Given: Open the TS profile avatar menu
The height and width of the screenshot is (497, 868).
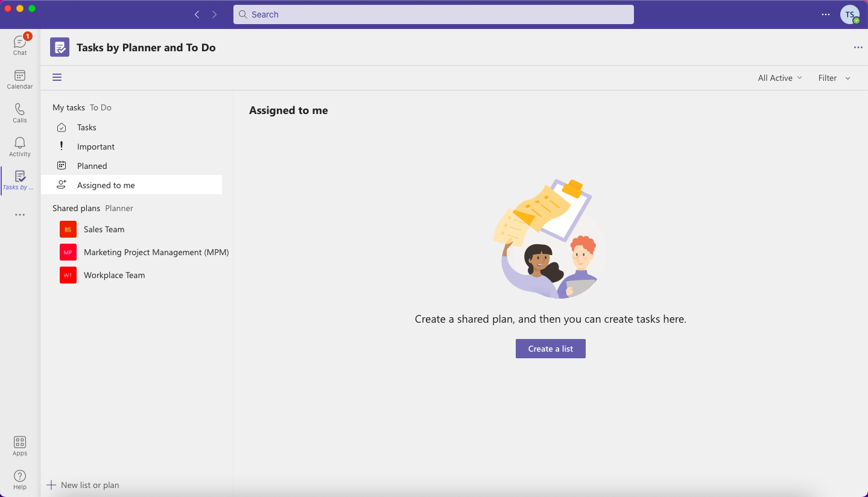Looking at the screenshot, I should [x=849, y=14].
